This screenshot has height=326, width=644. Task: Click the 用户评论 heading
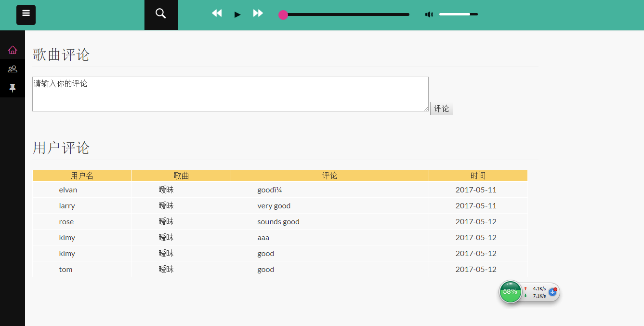point(61,148)
